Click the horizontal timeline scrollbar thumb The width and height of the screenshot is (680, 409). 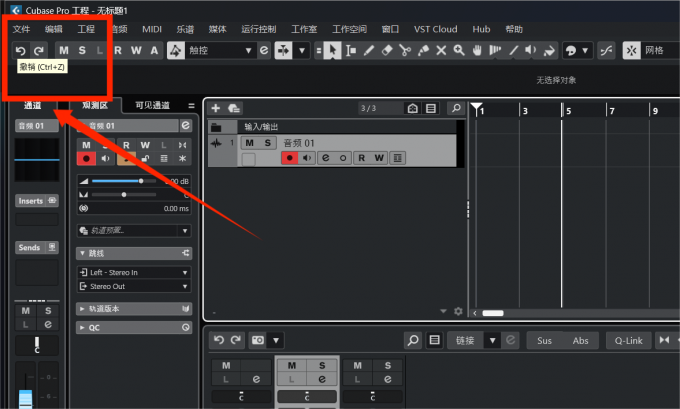(x=493, y=313)
